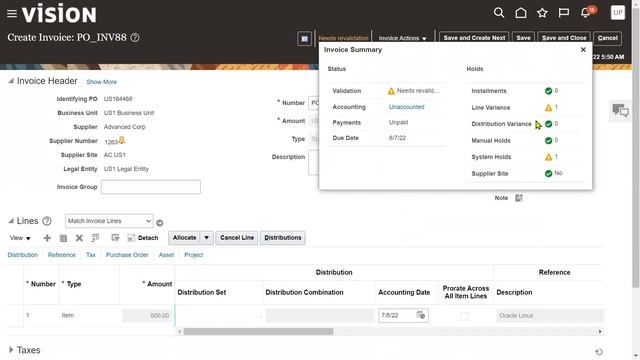640x360 pixels.
Task: Open the UP user profile menu
Action: [618, 13]
